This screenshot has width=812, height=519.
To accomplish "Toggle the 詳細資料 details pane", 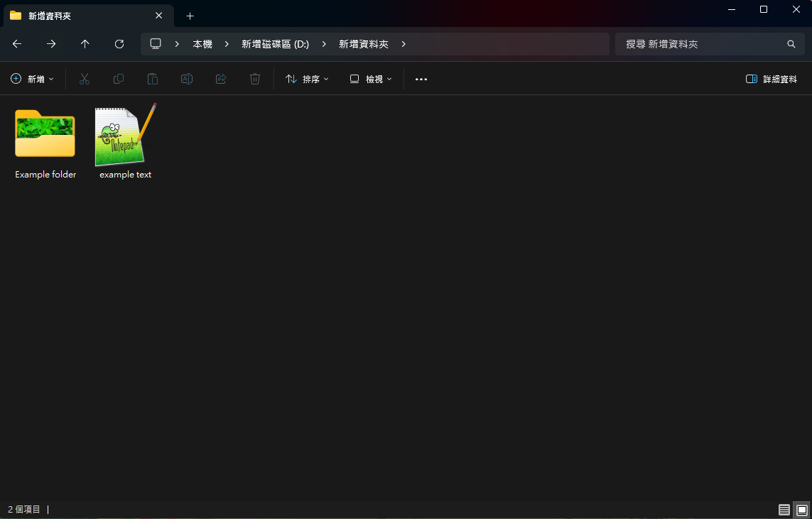I will pyautogui.click(x=771, y=79).
